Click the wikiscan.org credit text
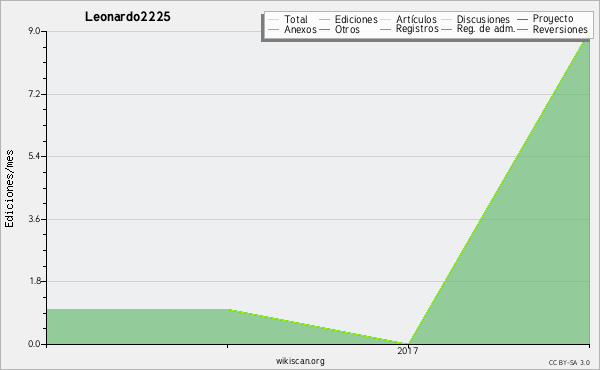The image size is (600, 370). [300, 361]
